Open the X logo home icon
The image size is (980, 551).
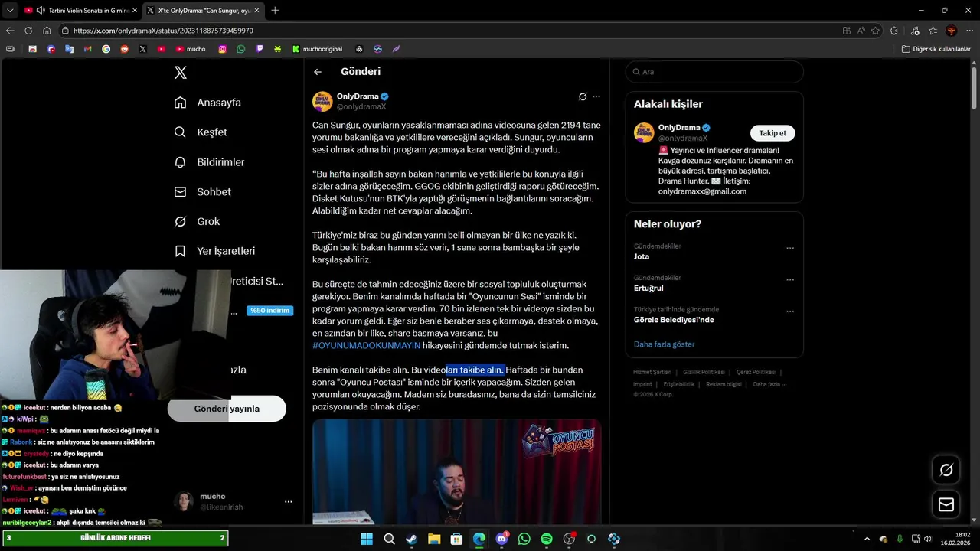point(181,73)
